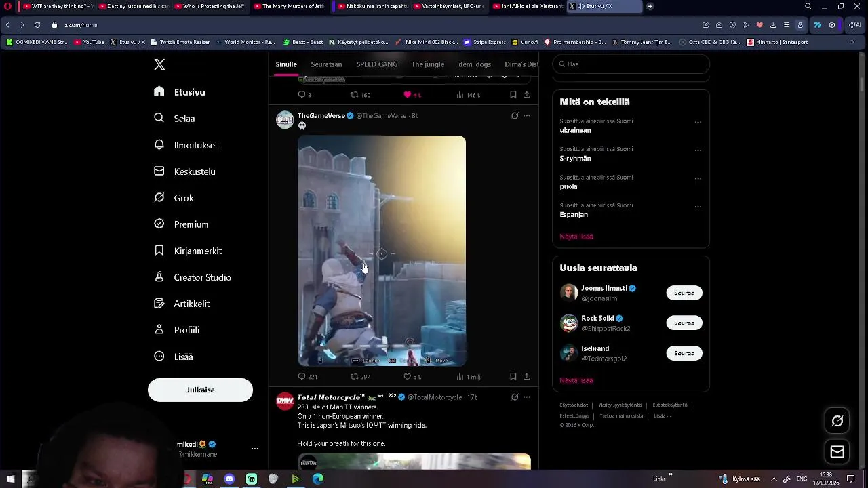This screenshot has height=488, width=868.
Task: Follow Rock Solid with Seuraa
Action: click(x=684, y=323)
